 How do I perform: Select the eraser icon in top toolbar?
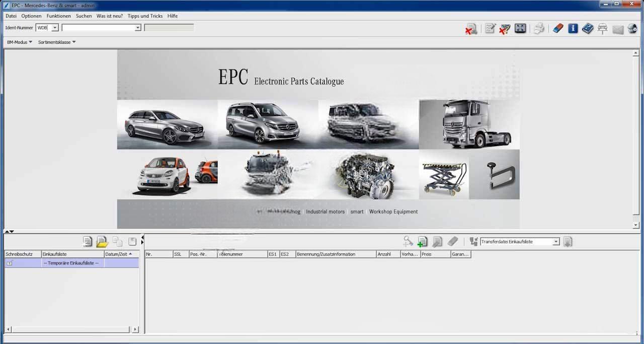pyautogui.click(x=557, y=28)
